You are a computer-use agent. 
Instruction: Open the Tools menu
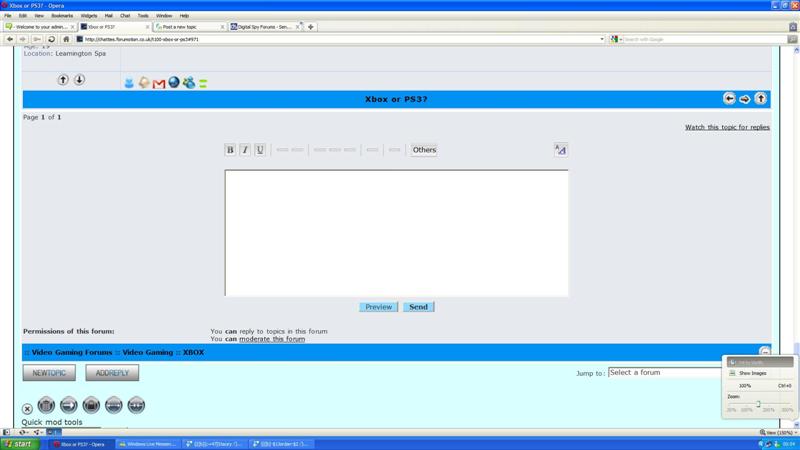point(143,16)
